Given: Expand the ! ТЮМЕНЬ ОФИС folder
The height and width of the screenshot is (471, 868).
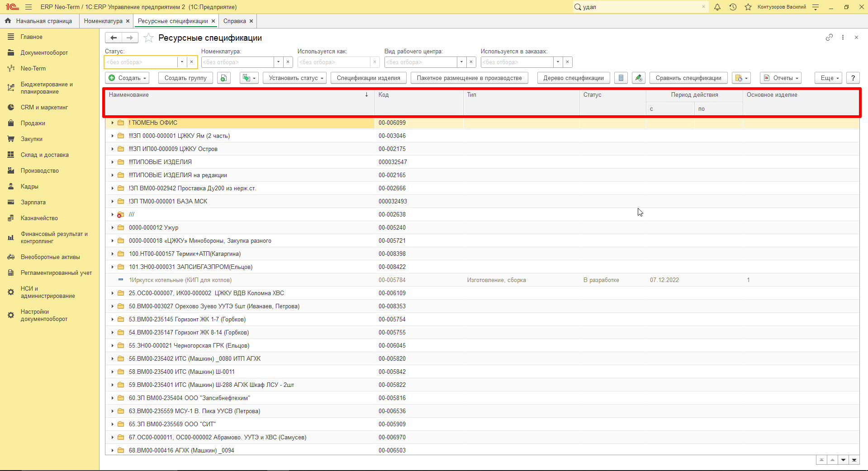Looking at the screenshot, I should coord(113,122).
